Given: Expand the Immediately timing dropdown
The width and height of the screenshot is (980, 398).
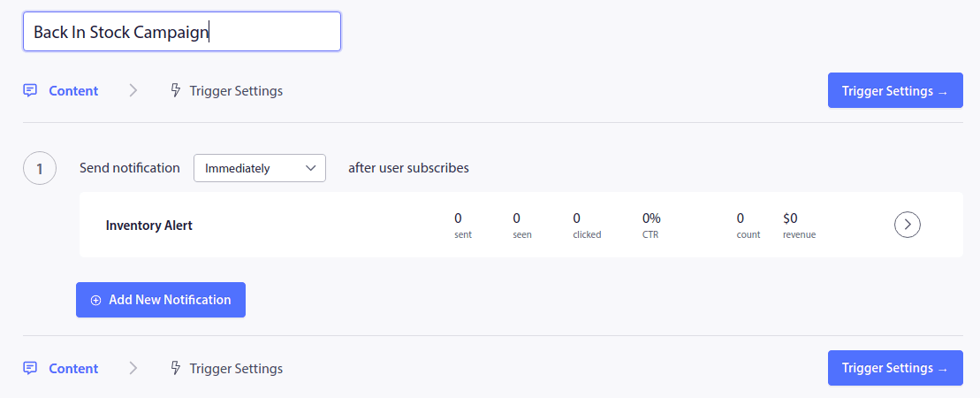Looking at the screenshot, I should pos(260,168).
